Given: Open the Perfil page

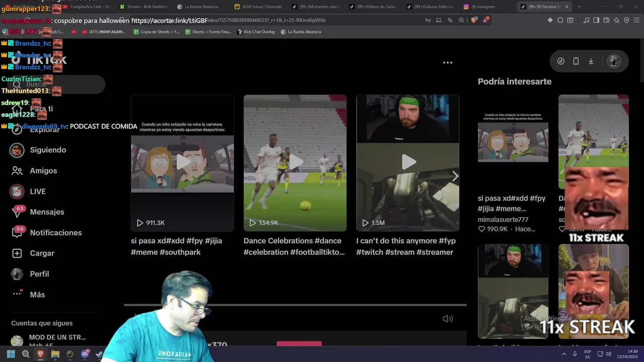Looking at the screenshot, I should [39, 274].
